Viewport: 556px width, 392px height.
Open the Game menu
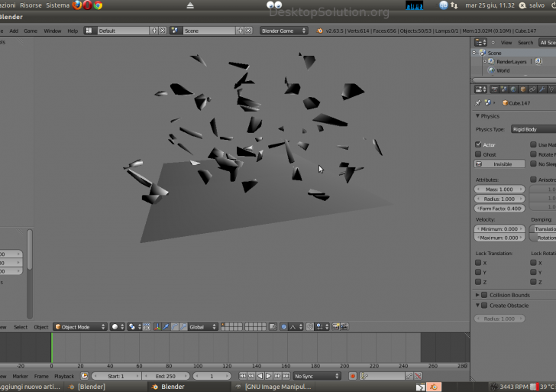click(x=31, y=31)
